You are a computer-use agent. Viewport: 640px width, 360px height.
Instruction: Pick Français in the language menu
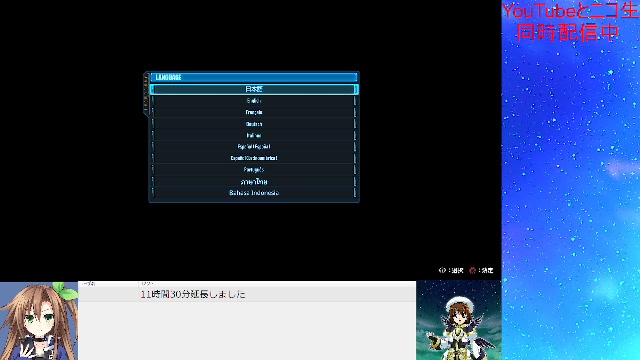click(x=253, y=112)
